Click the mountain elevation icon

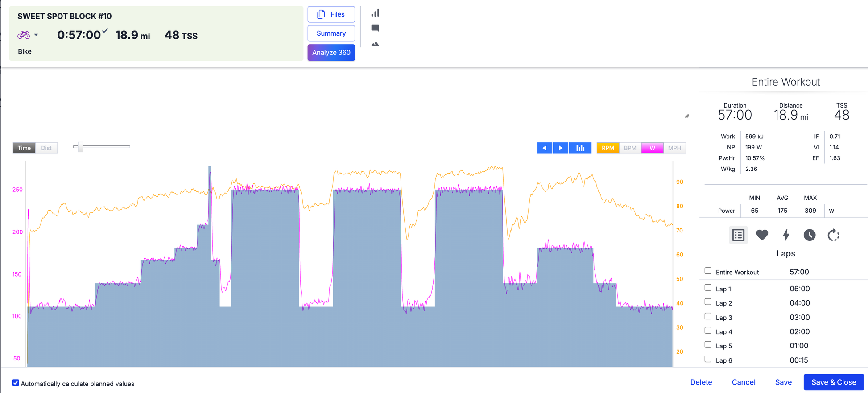pos(375,44)
